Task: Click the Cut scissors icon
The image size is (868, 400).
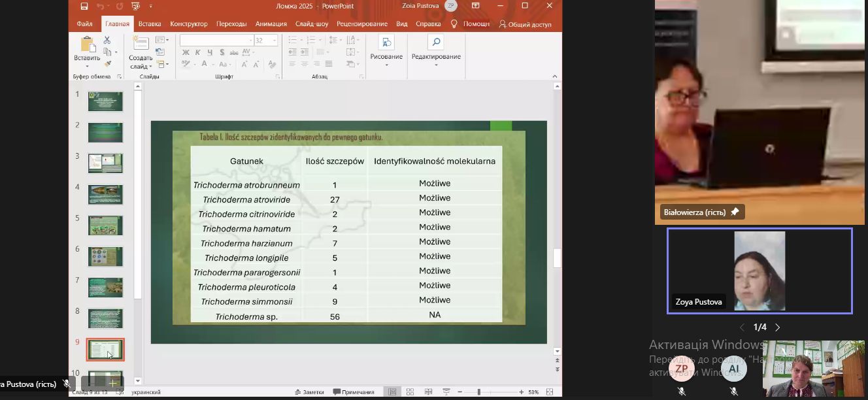Action: coord(107,41)
